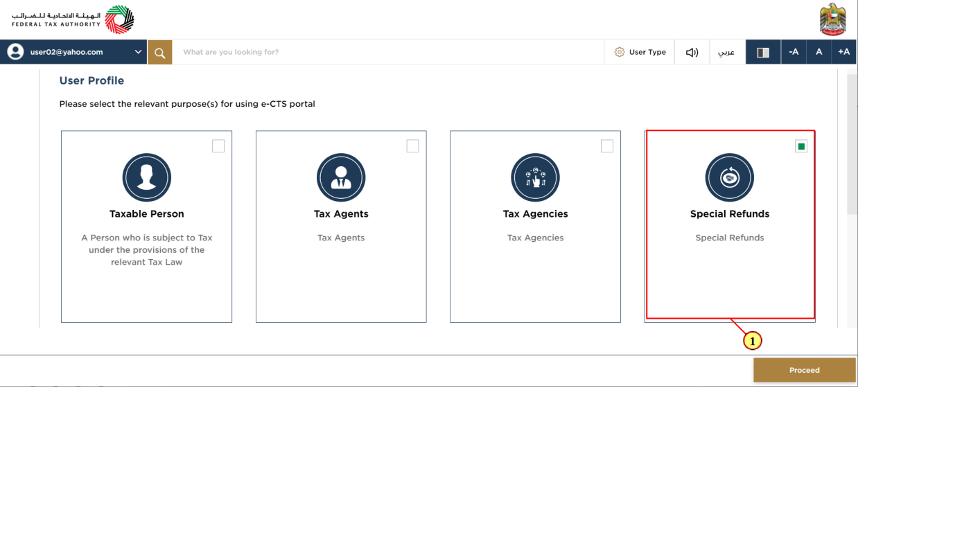Click the Taxable Person icon
The image size is (980, 555).
pyautogui.click(x=146, y=177)
